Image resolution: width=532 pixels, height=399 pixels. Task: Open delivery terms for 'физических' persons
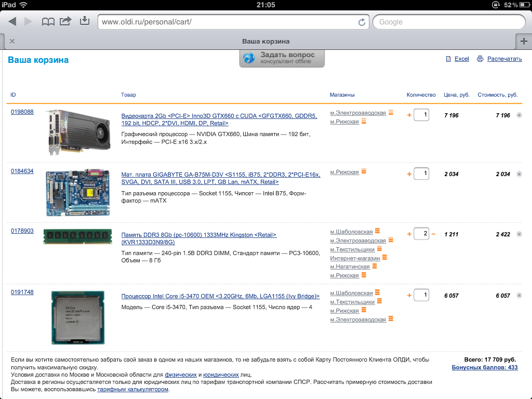click(x=180, y=375)
